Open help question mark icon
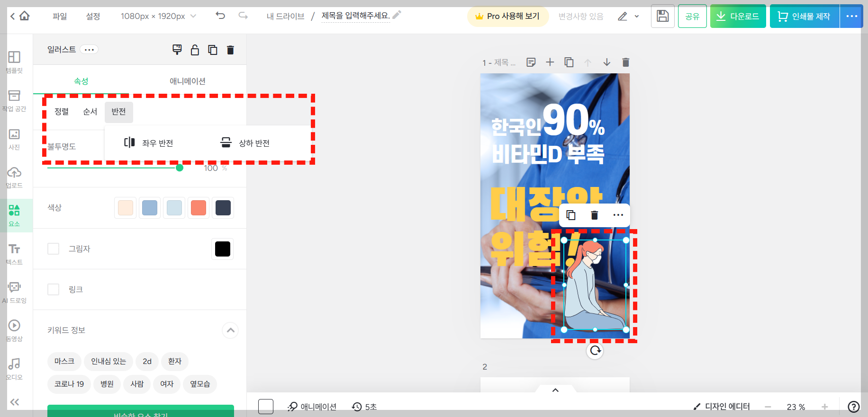Screen dimensions: 868x417 [853, 407]
